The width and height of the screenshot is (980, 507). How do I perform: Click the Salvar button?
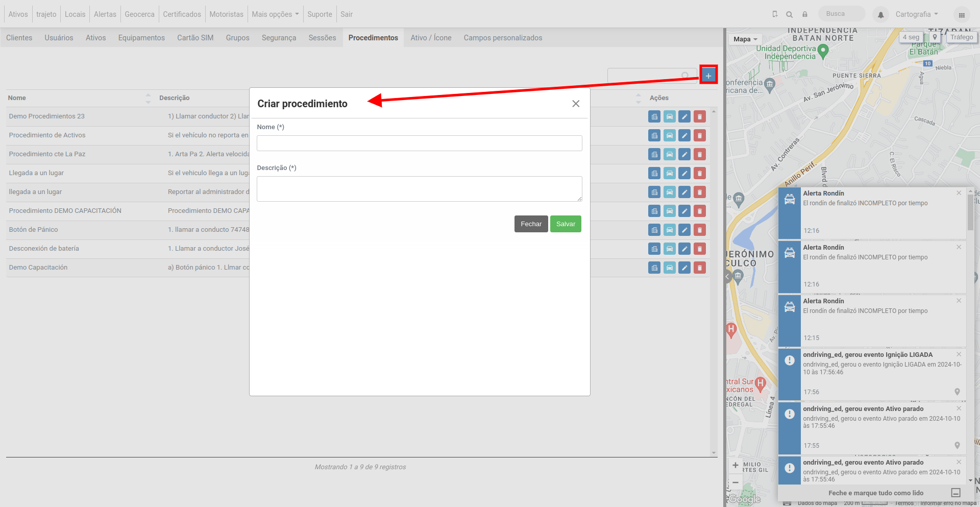[x=566, y=224]
